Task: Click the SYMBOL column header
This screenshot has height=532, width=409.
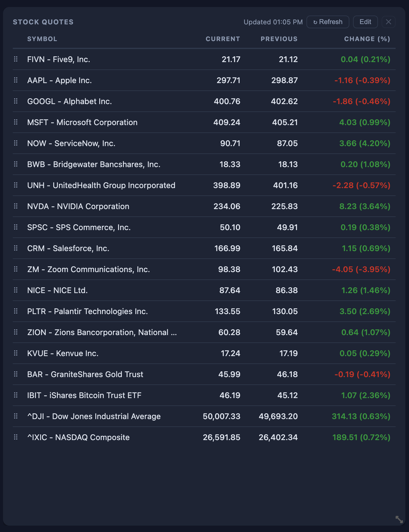Action: pos(42,39)
